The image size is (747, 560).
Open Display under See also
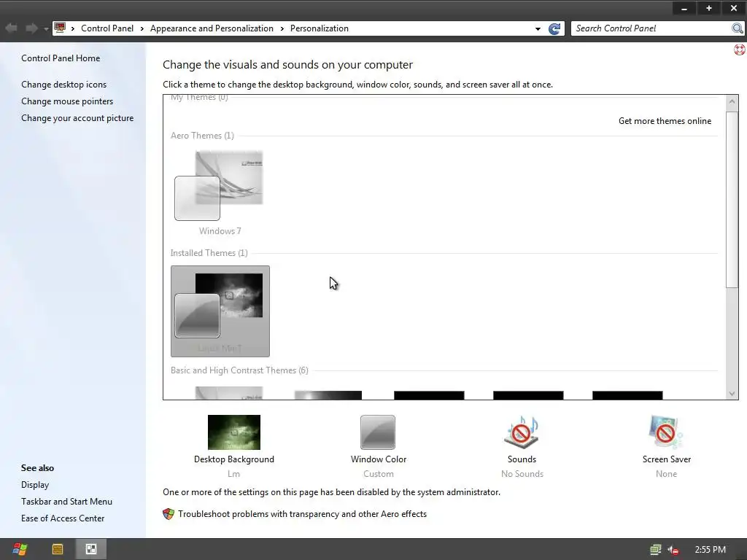tap(35, 484)
